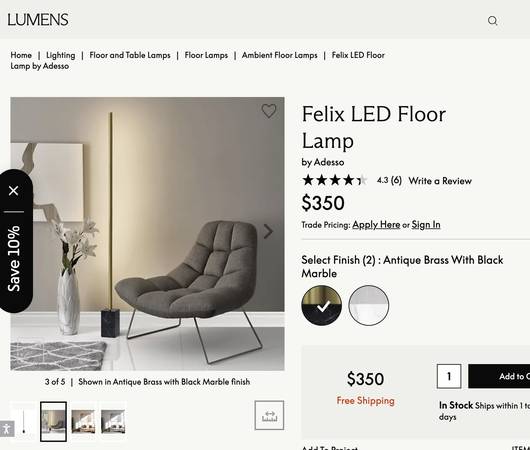The image size is (530, 450).
Task: Select the white marble finish swatch
Action: click(369, 305)
